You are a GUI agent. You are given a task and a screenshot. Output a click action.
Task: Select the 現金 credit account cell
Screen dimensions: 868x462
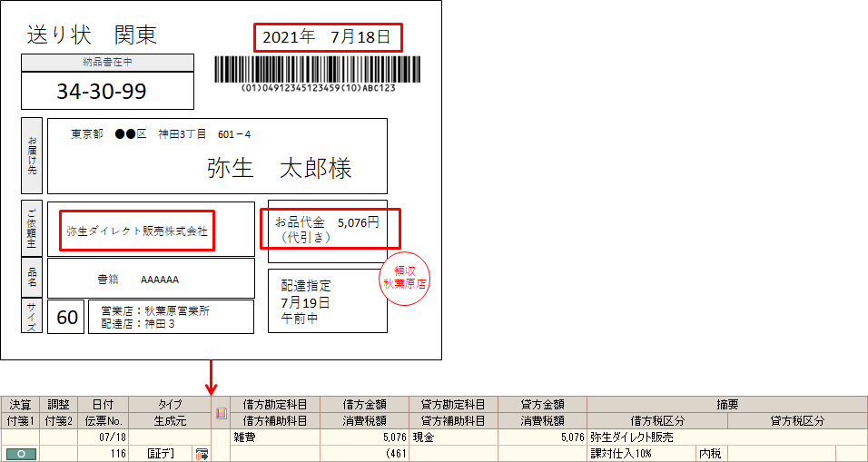(453, 437)
